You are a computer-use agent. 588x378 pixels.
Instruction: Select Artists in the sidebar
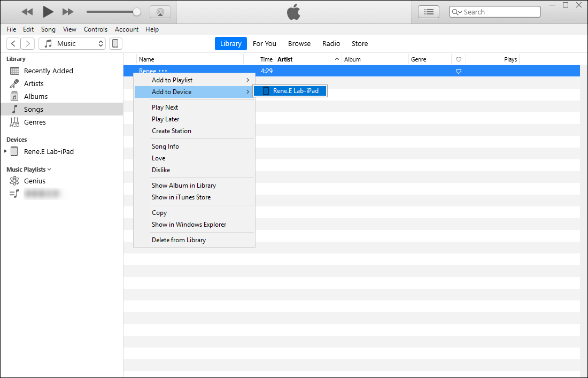[62, 83]
